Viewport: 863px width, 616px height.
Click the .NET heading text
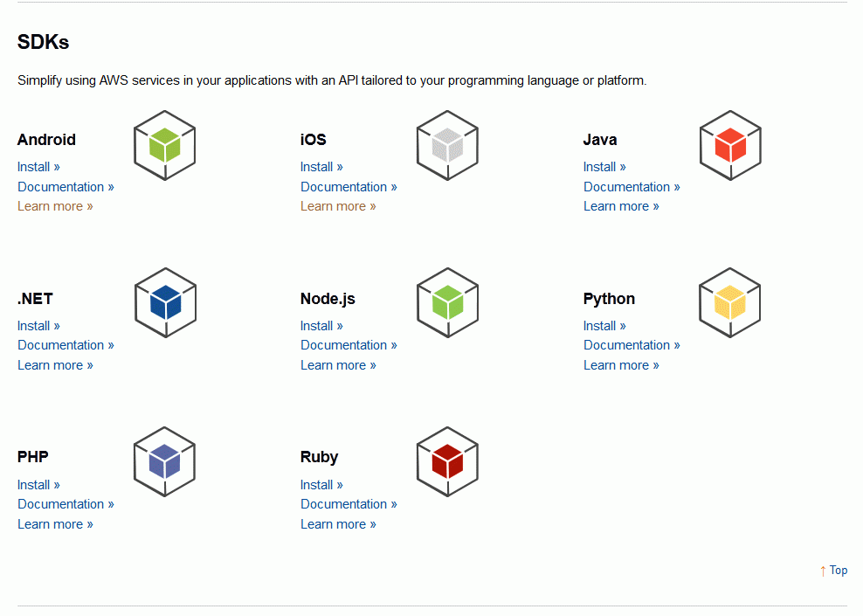click(35, 299)
